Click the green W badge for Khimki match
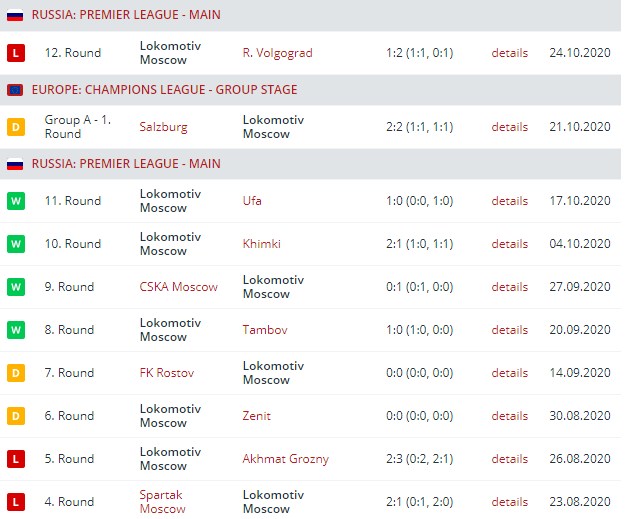 (15, 244)
